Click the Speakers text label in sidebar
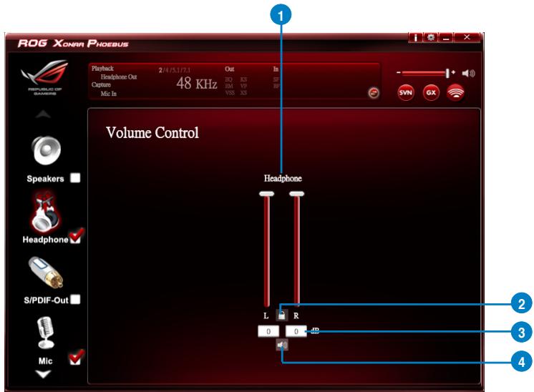 click(45, 179)
